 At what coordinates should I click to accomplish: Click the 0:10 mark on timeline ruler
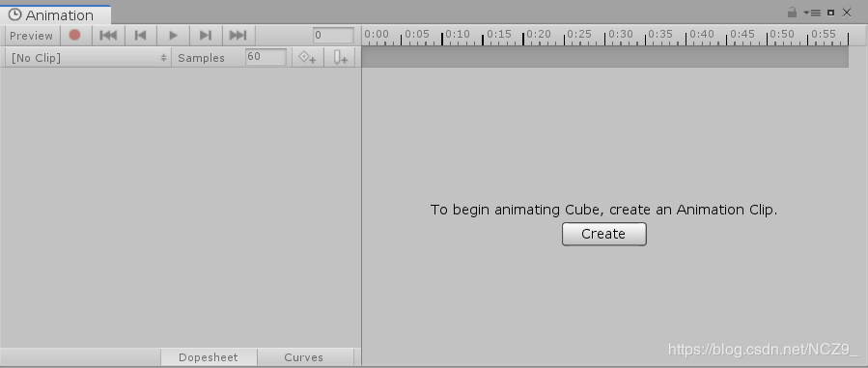pos(458,35)
